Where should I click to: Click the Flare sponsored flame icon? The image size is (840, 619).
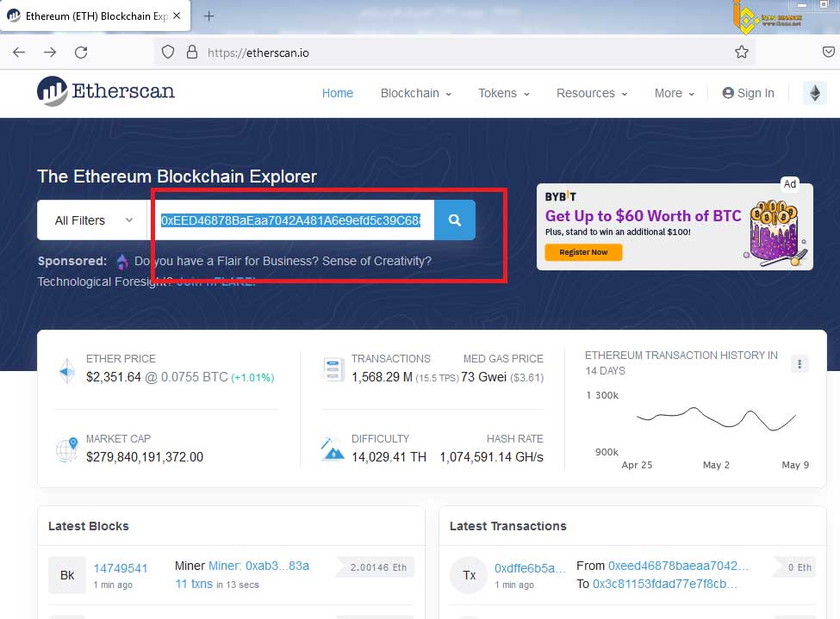(x=122, y=262)
